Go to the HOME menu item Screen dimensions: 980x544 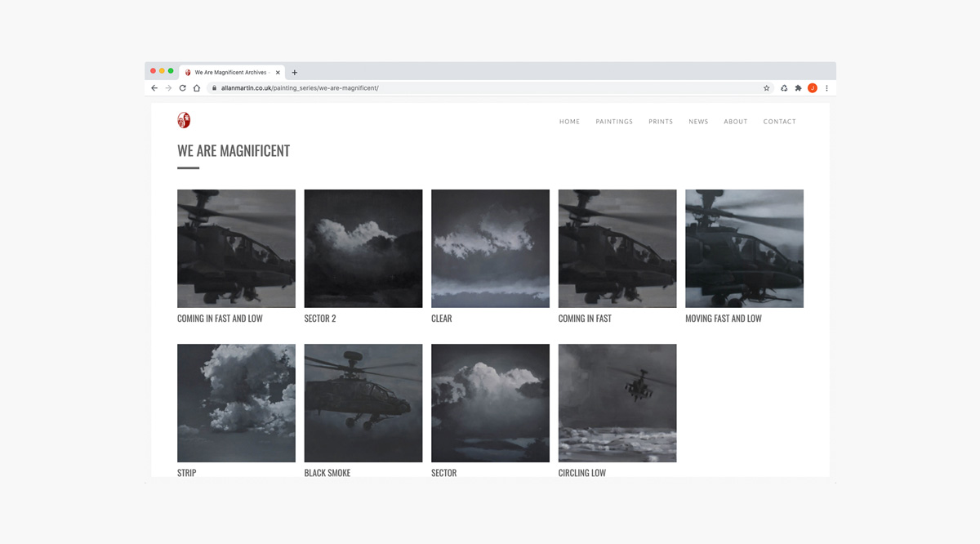[570, 122]
